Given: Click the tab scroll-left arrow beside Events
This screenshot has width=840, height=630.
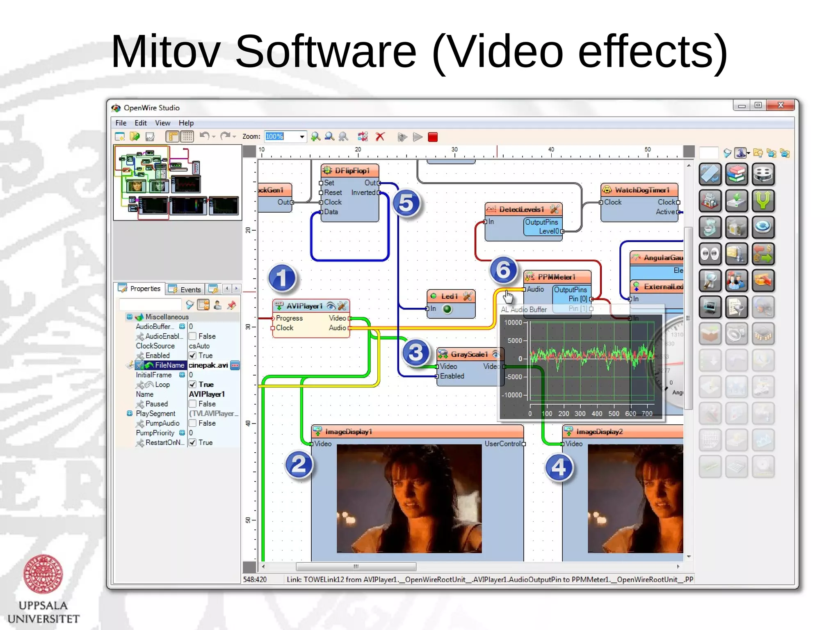Looking at the screenshot, I should (x=227, y=289).
